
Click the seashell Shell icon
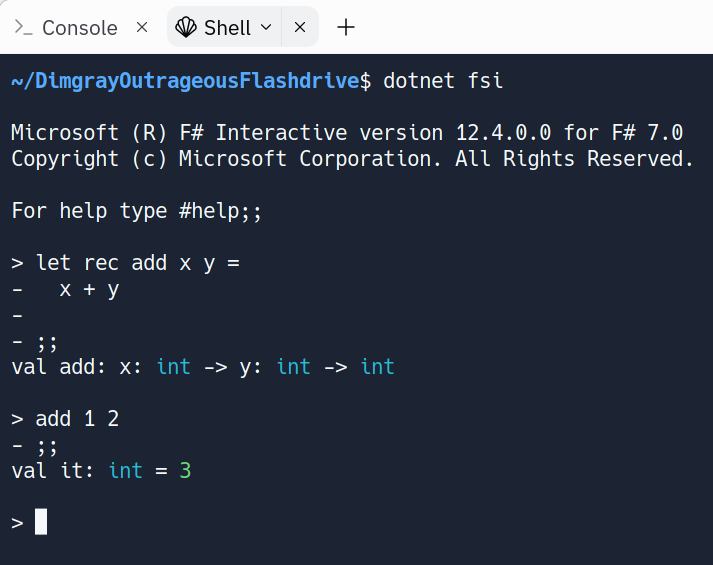[x=186, y=27]
